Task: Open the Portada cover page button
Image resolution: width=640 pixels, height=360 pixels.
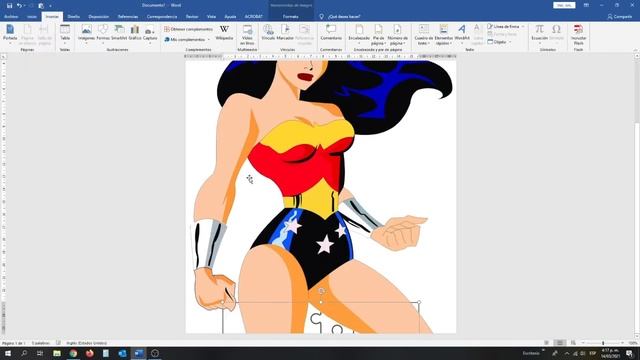Action: click(10, 34)
